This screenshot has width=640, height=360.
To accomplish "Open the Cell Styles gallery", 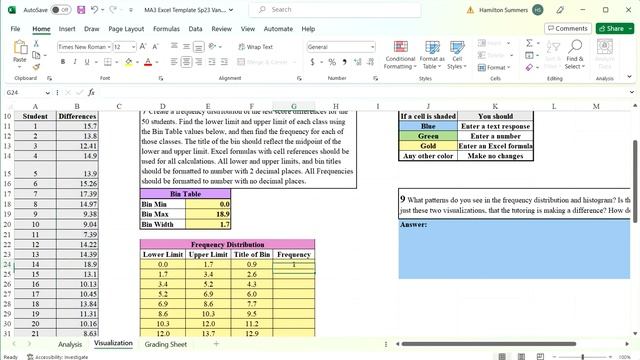I will click(457, 55).
